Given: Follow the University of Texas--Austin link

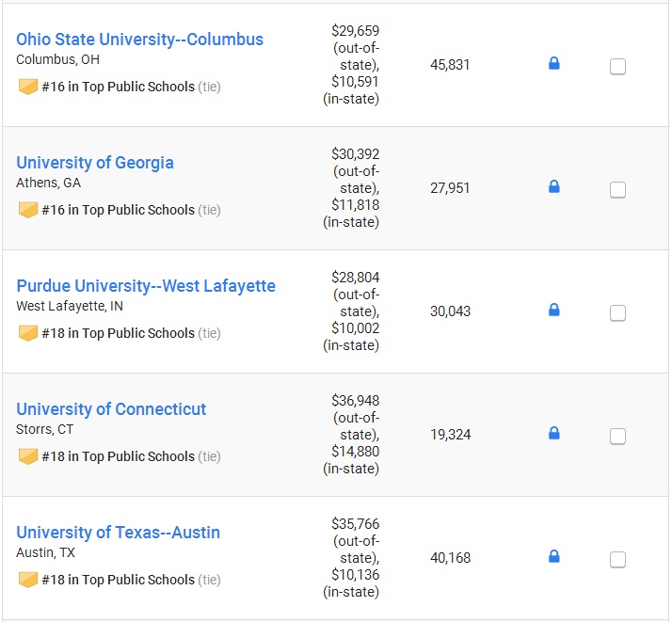Looking at the screenshot, I should 118,533.
